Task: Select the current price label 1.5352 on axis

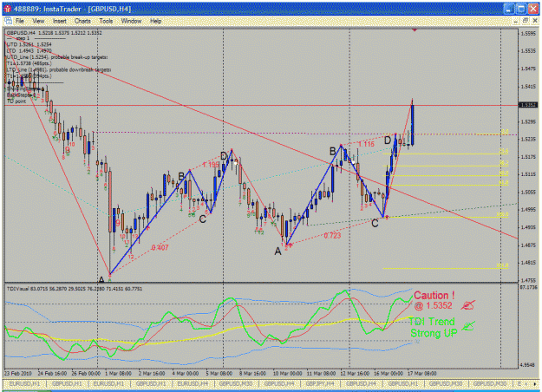Action: (x=528, y=105)
